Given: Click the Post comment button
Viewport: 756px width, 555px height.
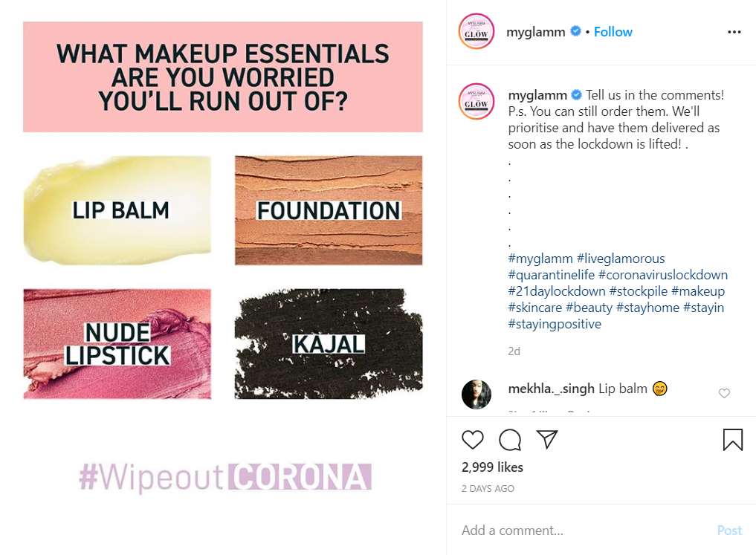Looking at the screenshot, I should (729, 530).
